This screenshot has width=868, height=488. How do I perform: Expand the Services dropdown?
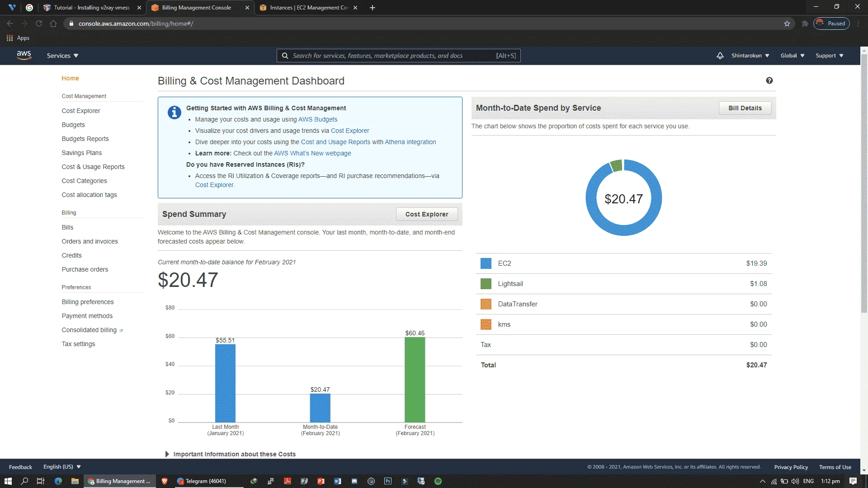coord(62,56)
